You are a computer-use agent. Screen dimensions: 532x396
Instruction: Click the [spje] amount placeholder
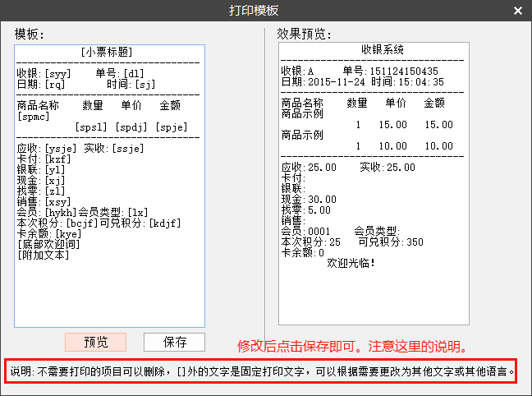point(171,127)
